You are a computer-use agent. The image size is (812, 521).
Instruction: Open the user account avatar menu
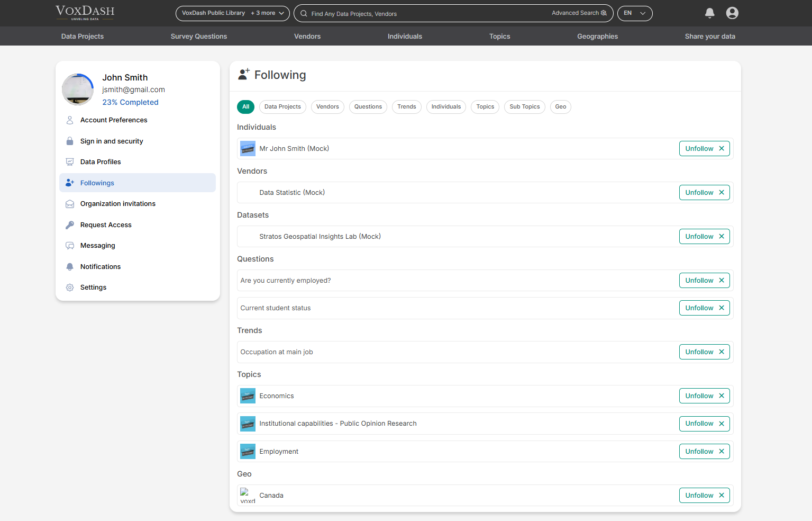[732, 13]
